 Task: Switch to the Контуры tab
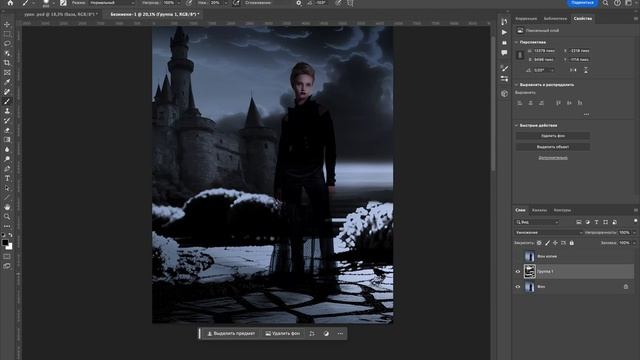pos(562,210)
